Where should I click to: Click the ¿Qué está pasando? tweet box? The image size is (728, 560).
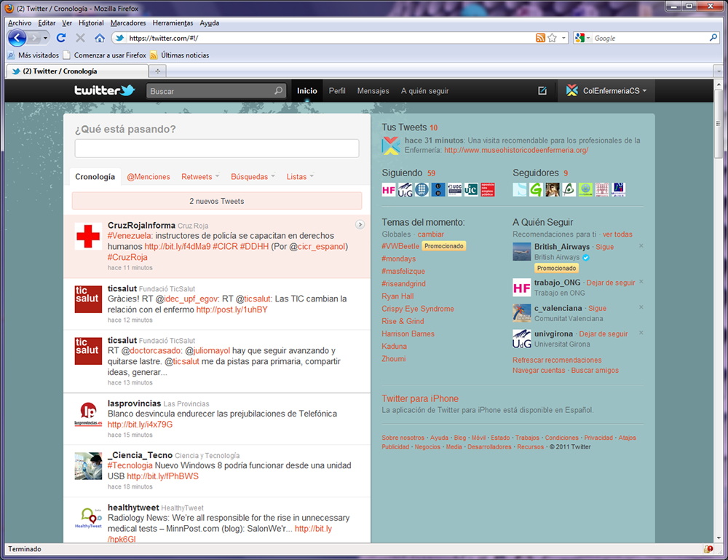(216, 149)
